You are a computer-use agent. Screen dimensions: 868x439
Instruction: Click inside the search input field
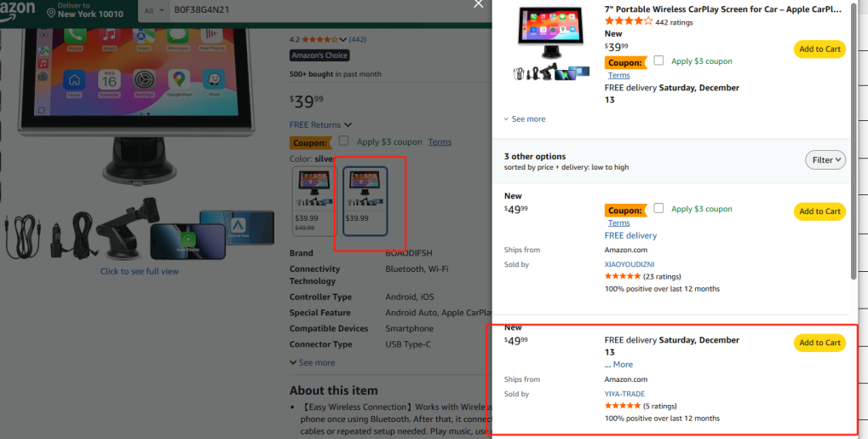click(x=330, y=10)
